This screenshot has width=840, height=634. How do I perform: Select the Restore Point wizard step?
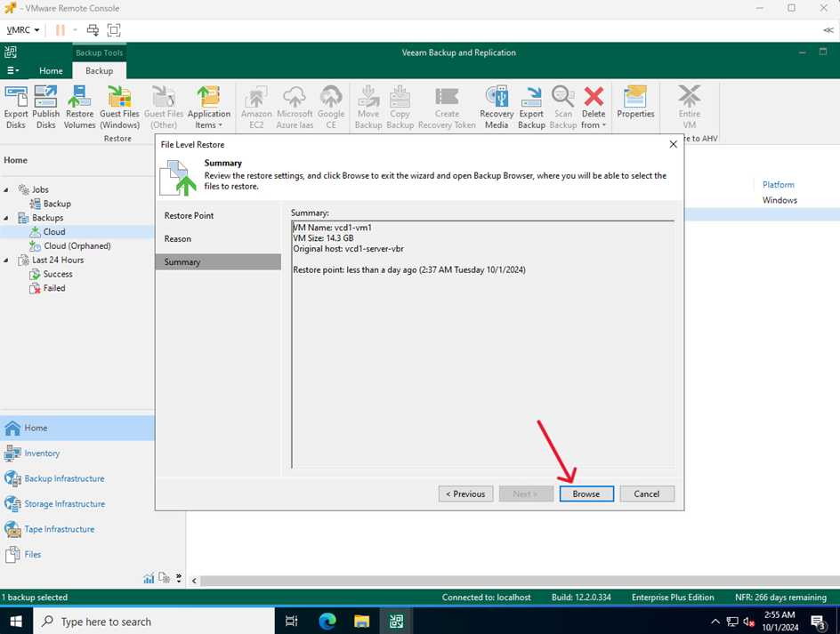pos(189,216)
